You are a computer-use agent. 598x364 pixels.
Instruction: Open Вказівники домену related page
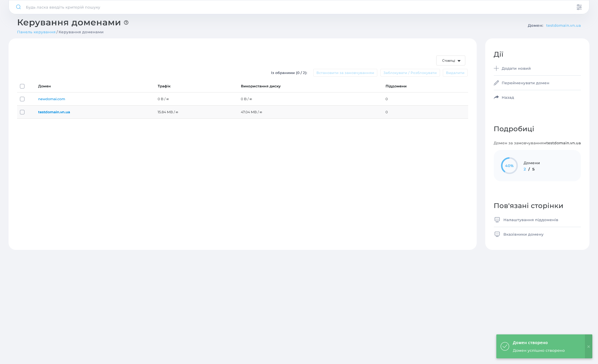click(523, 235)
